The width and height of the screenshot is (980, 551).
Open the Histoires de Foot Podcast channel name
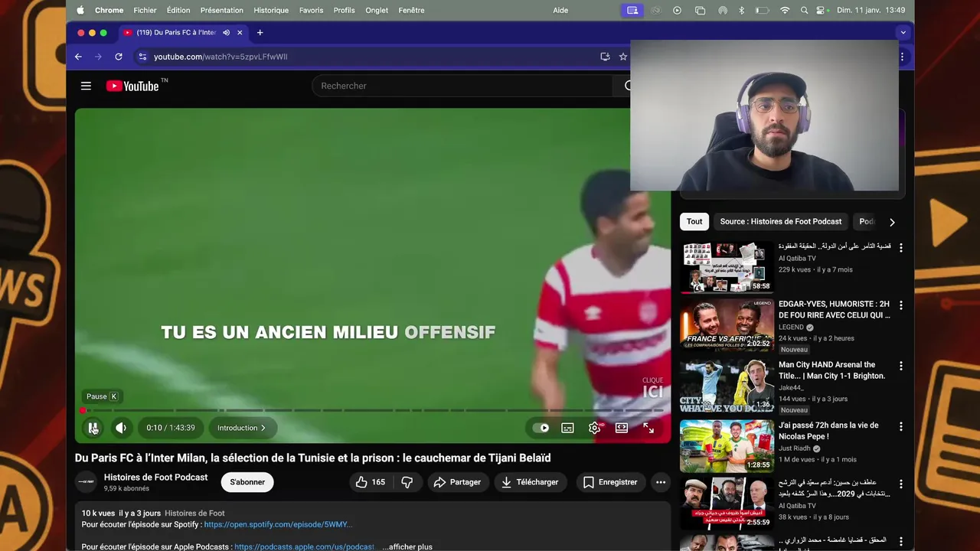click(155, 477)
